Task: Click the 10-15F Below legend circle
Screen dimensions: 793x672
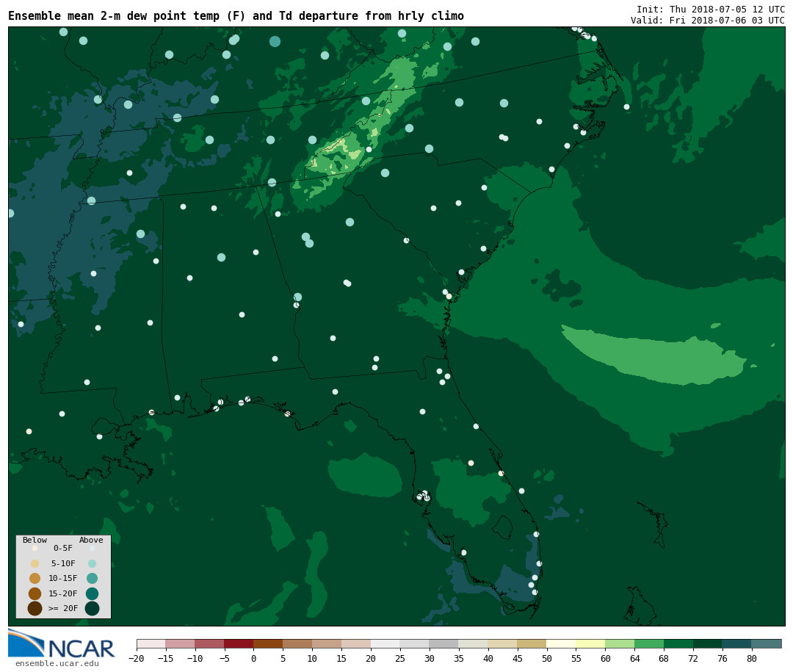Action: click(35, 579)
